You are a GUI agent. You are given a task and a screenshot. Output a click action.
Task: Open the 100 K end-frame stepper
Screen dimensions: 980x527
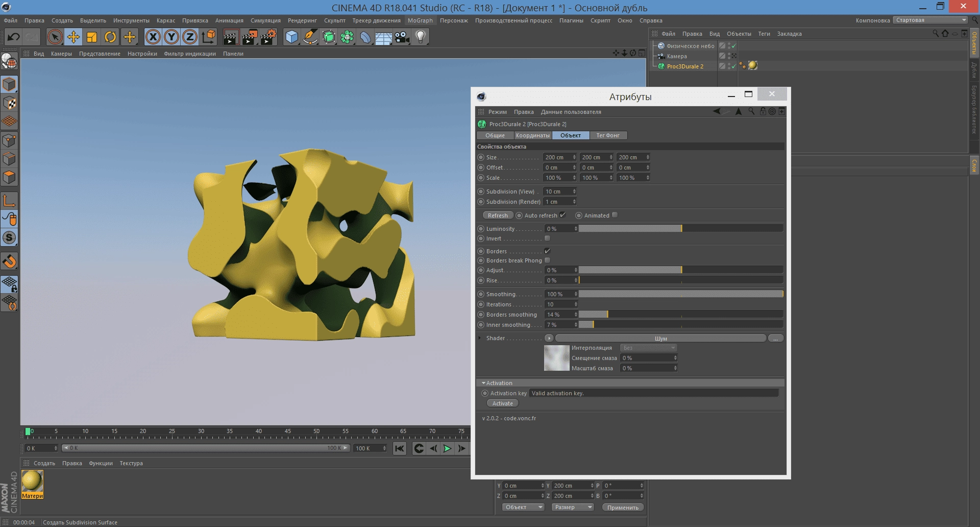pyautogui.click(x=384, y=448)
